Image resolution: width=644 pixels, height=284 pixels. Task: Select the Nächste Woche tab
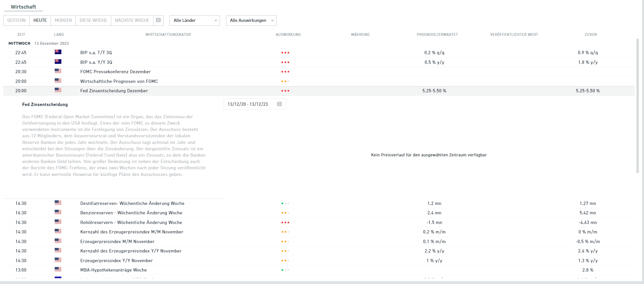132,20
